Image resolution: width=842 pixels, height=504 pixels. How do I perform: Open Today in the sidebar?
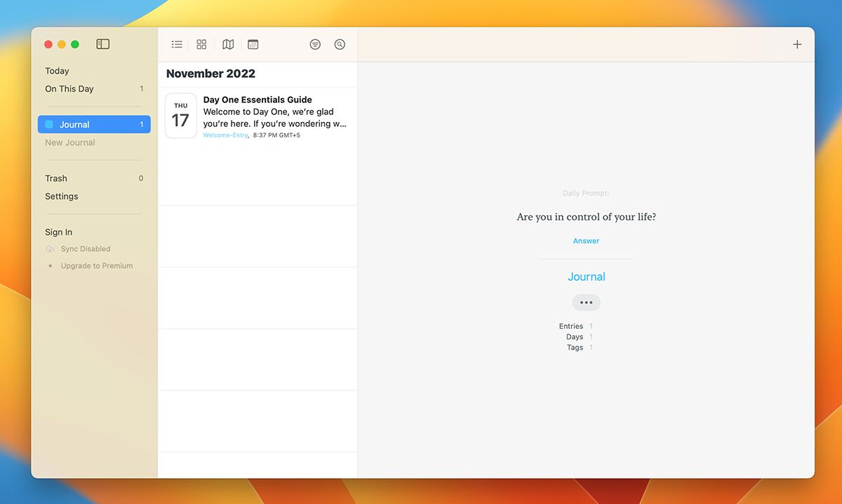pyautogui.click(x=57, y=71)
